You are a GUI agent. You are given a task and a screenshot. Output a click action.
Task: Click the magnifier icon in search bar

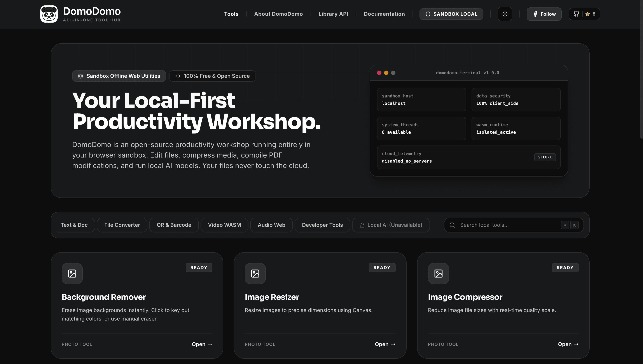(x=452, y=225)
